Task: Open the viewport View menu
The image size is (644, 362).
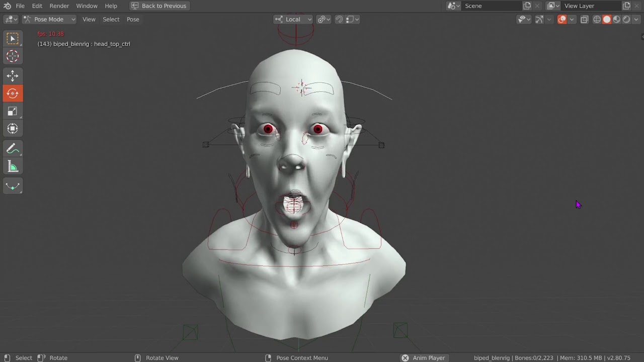Action: coord(89,19)
